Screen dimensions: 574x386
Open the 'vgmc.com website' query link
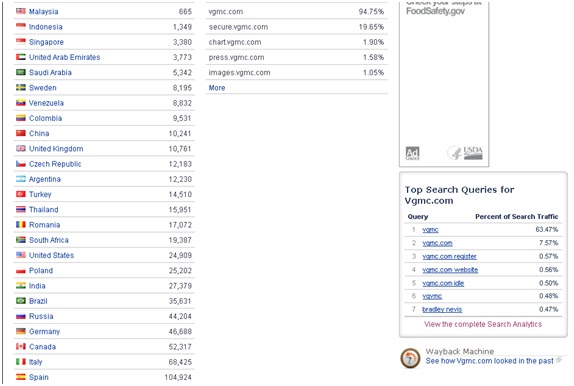pos(450,270)
